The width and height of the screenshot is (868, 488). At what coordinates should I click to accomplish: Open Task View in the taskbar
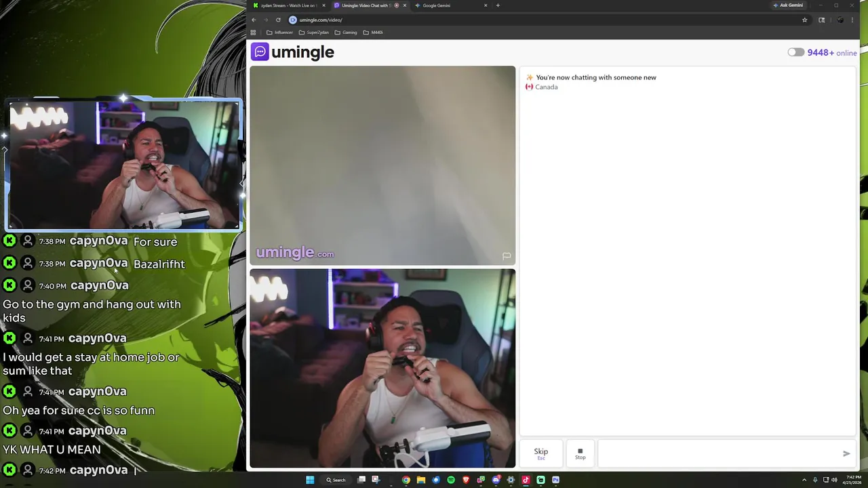point(361,480)
